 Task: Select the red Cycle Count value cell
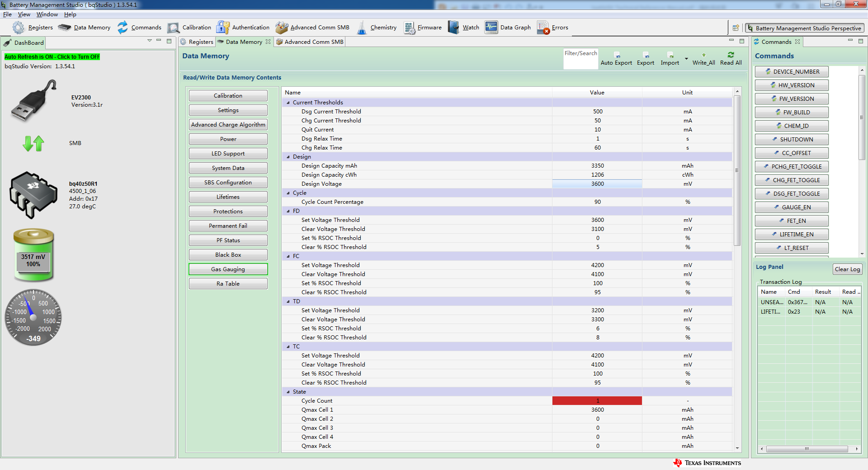(x=597, y=401)
